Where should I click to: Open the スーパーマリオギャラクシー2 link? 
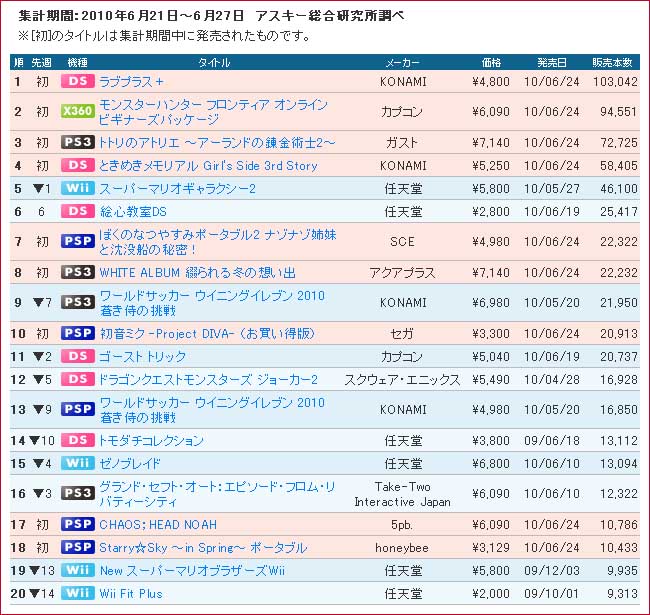[x=177, y=189]
